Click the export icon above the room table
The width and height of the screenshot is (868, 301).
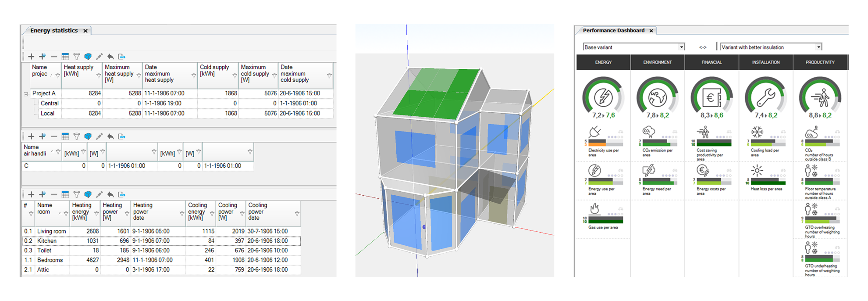click(x=122, y=194)
